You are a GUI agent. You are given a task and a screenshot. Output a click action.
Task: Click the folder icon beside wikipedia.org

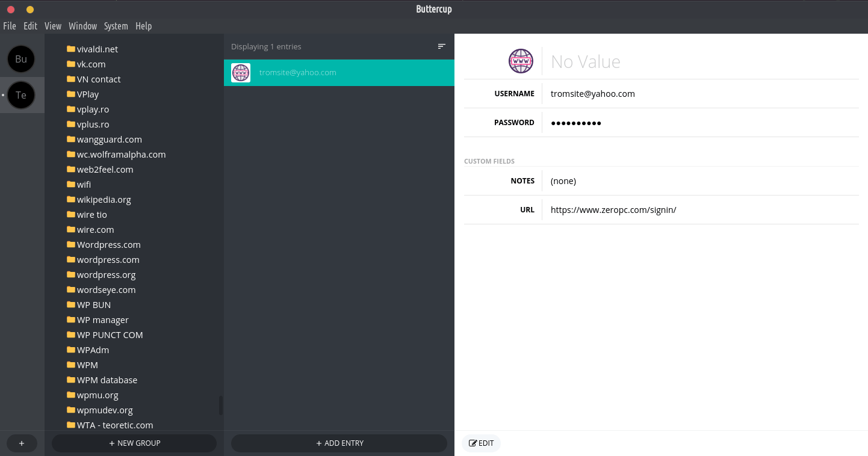click(71, 199)
